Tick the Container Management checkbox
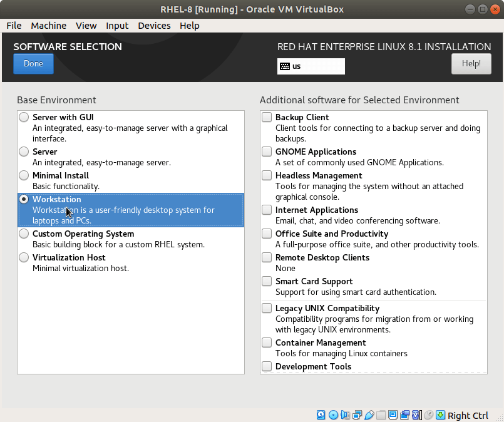Image resolution: width=504 pixels, height=422 pixels. (x=267, y=342)
